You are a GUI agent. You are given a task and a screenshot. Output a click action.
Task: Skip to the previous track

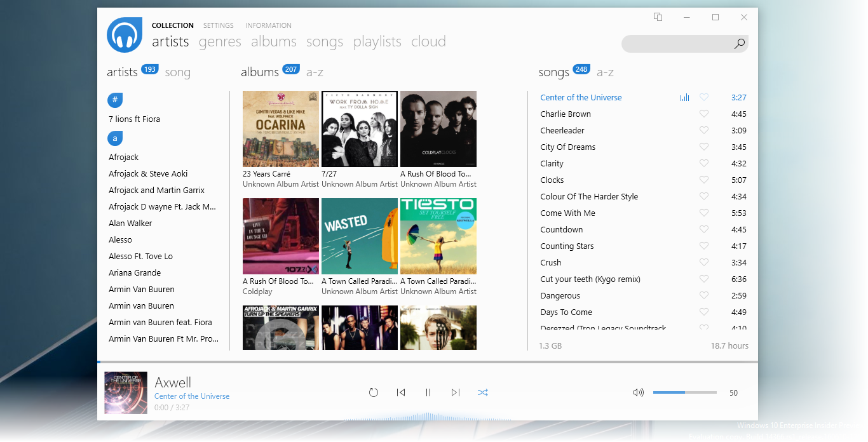(x=401, y=392)
